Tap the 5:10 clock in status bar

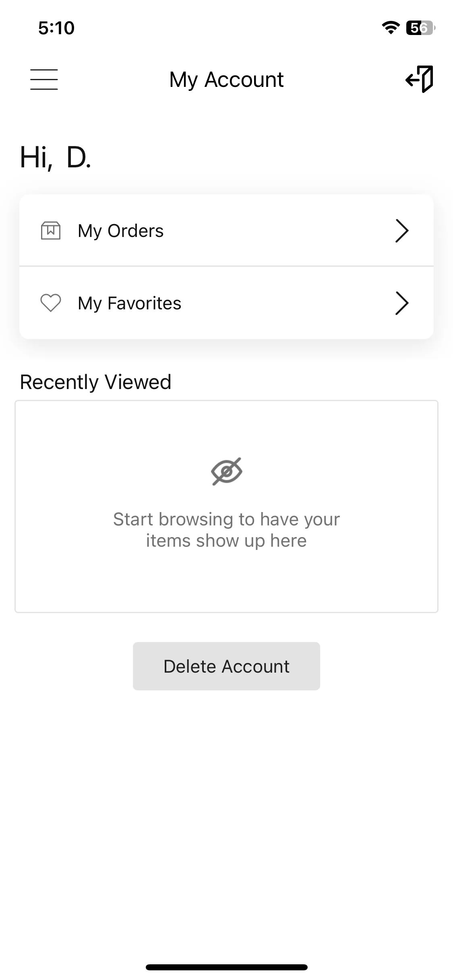(56, 28)
